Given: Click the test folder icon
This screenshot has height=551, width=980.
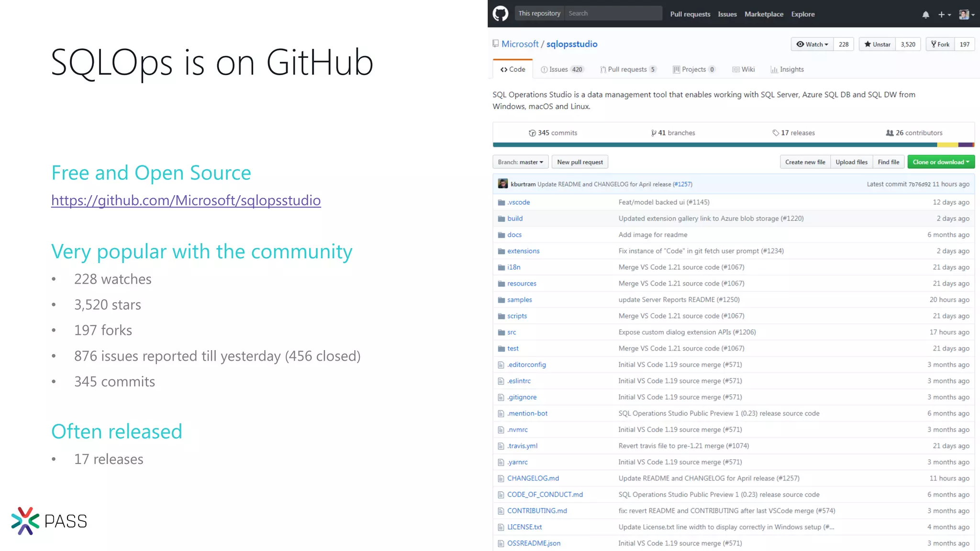Looking at the screenshot, I should 501,349.
